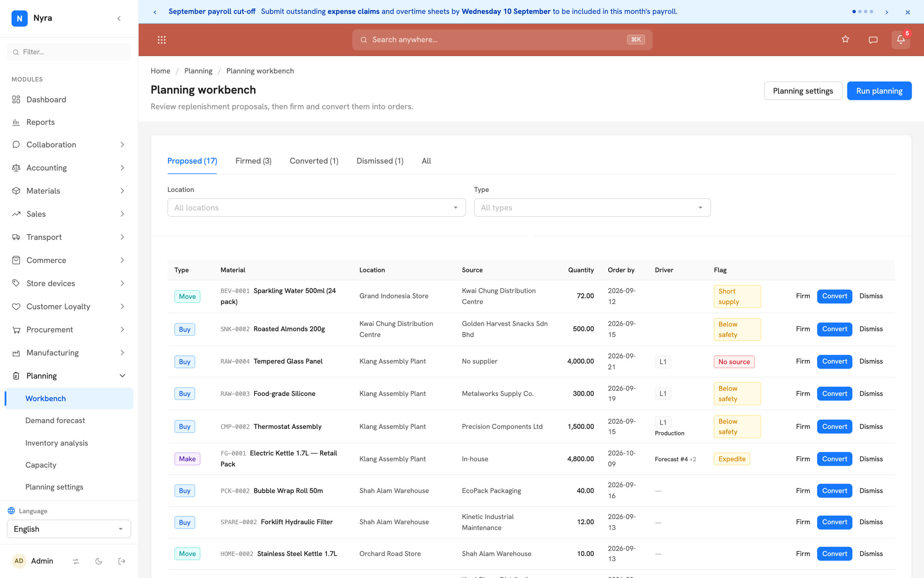Switch to the Firmed (3) tab
Image resolution: width=924 pixels, height=578 pixels.
[253, 161]
